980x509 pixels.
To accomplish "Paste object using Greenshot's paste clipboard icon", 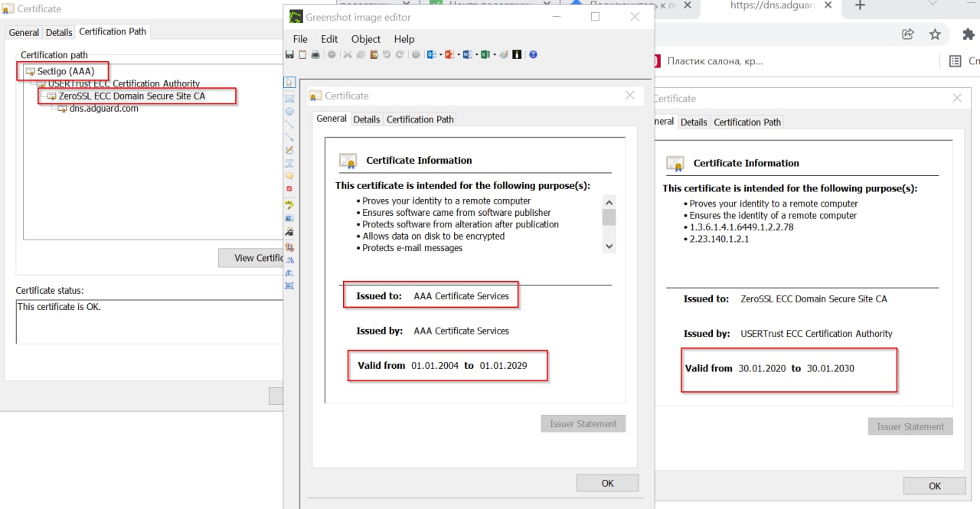I will [x=374, y=54].
